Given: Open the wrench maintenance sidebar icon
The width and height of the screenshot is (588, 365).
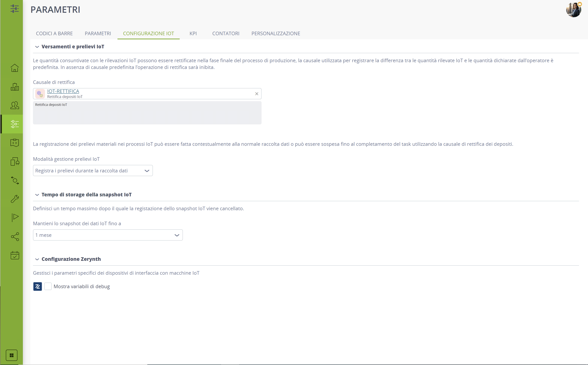Looking at the screenshot, I should tap(15, 199).
